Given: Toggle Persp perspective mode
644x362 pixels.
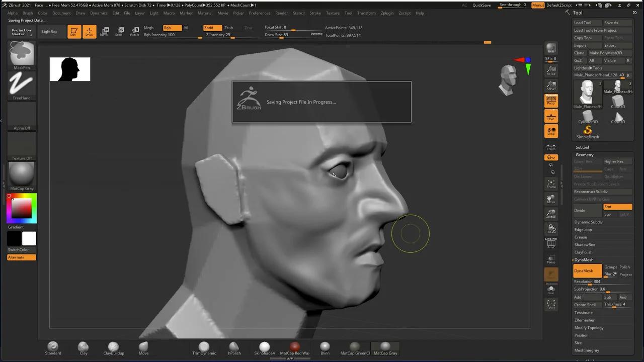Looking at the screenshot, I should click(x=551, y=100).
